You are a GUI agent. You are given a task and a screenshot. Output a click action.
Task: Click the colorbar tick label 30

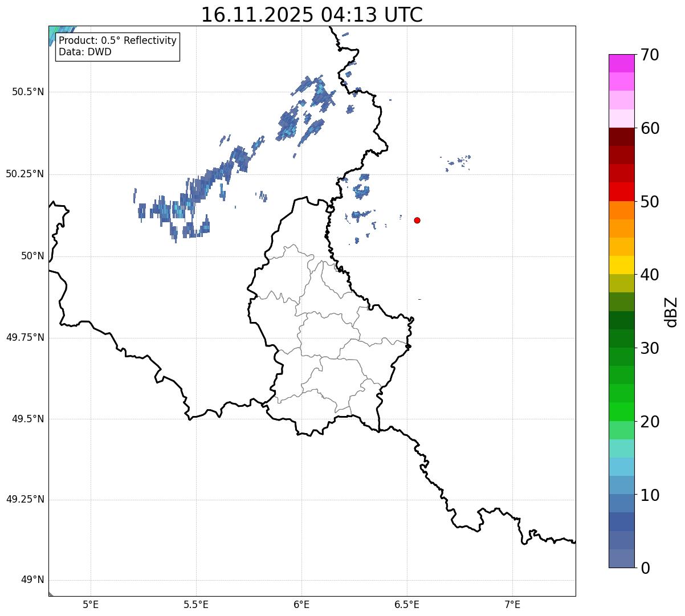point(650,348)
